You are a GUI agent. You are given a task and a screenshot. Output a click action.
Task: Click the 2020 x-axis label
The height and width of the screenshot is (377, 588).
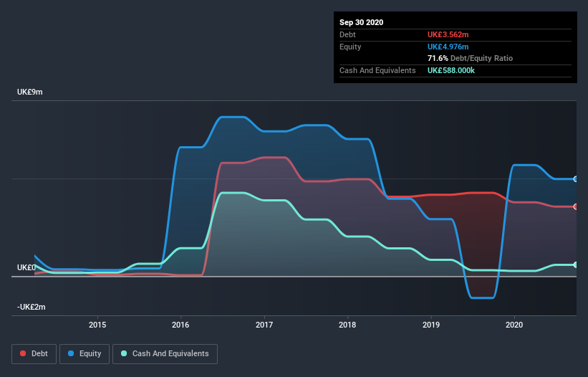click(x=514, y=325)
